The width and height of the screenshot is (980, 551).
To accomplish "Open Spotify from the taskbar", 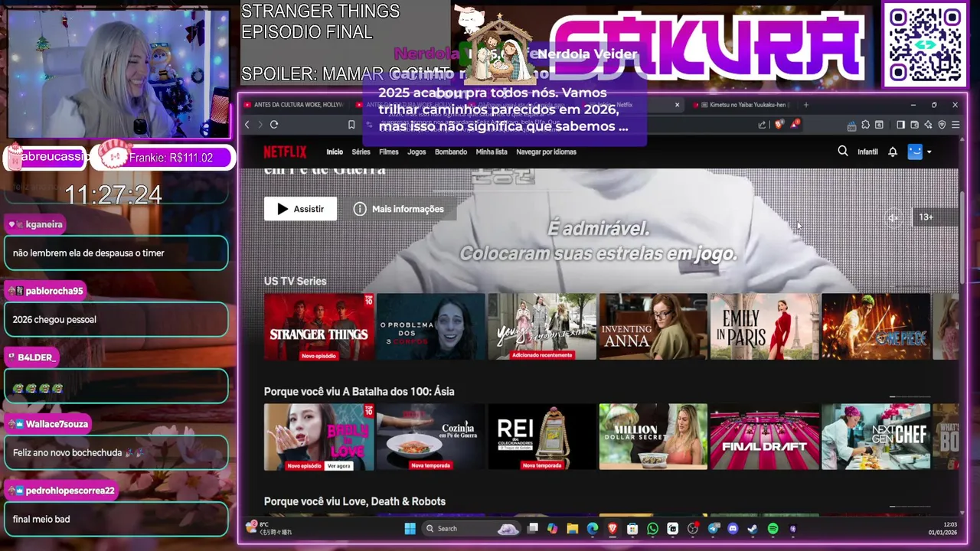I will point(773,529).
